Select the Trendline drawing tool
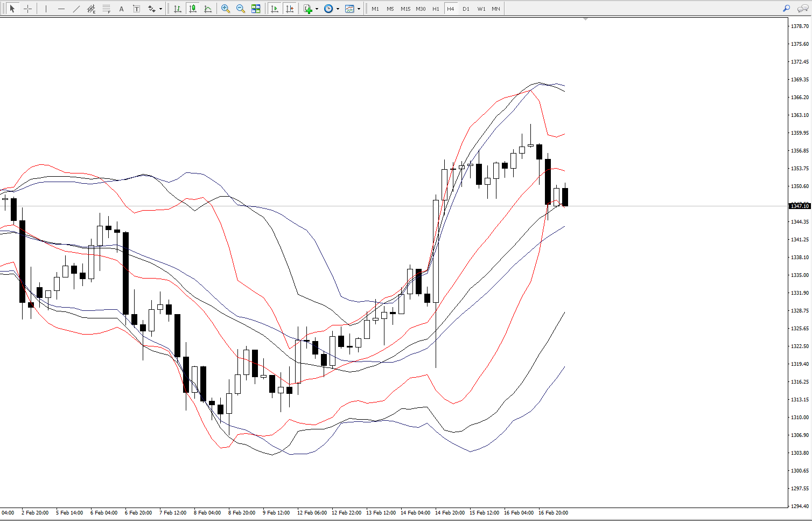812x521 pixels. click(x=76, y=9)
